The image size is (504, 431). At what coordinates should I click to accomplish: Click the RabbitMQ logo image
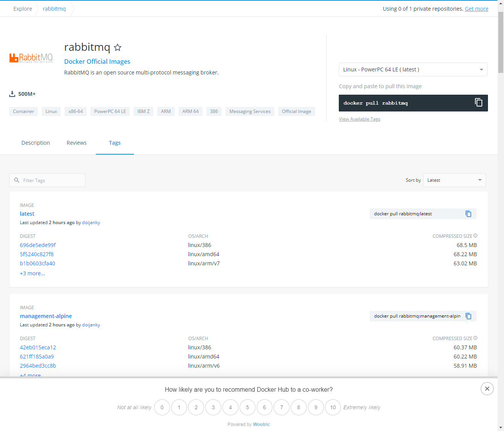(x=32, y=58)
